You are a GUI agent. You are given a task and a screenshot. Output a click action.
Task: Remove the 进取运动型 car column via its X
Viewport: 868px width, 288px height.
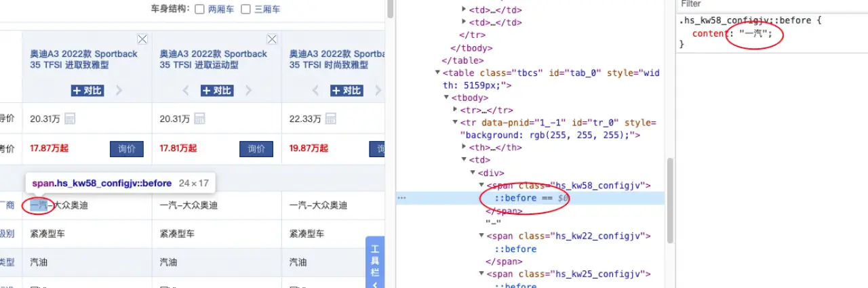[x=272, y=39]
